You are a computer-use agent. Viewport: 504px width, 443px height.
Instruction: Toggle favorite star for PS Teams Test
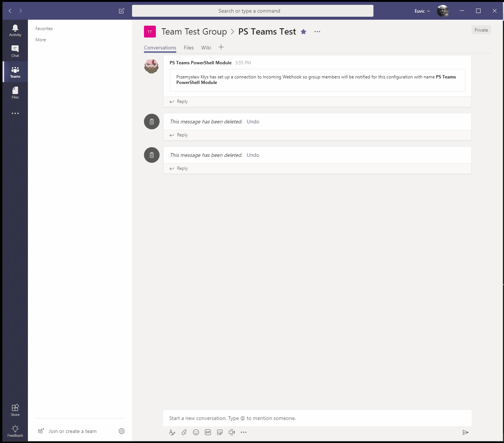304,32
